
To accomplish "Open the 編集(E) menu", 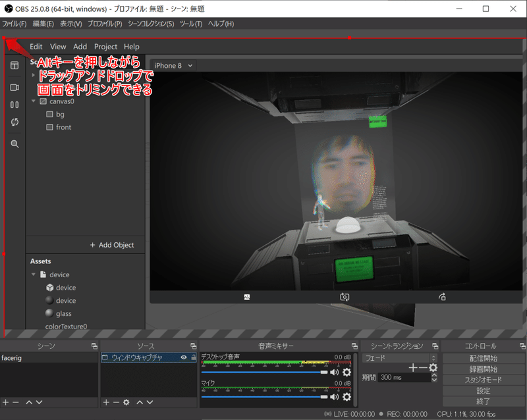I will click(x=43, y=24).
